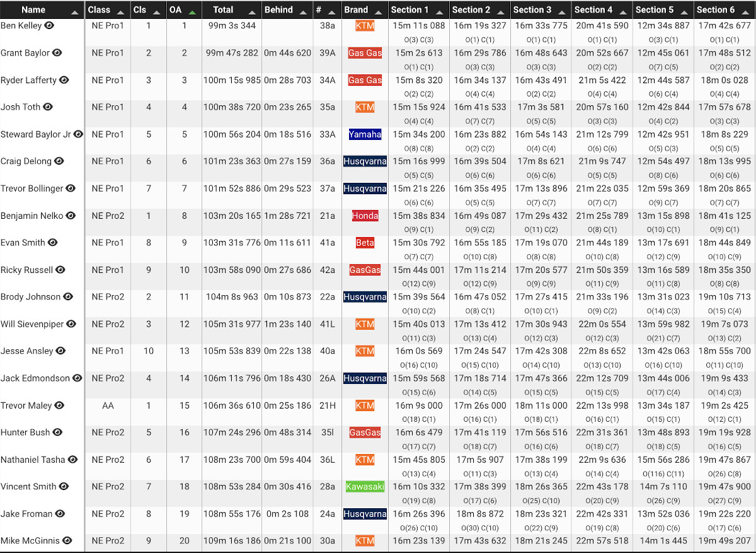The height and width of the screenshot is (553, 756).
Task: Click the eye icon next to Jesse Ansley
Action: point(60,351)
